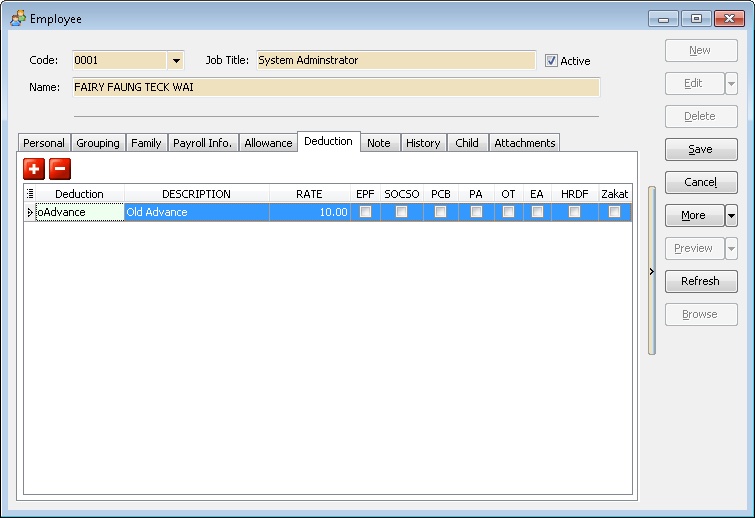Click the Delete button
The image size is (755, 518).
pyautogui.click(x=701, y=117)
